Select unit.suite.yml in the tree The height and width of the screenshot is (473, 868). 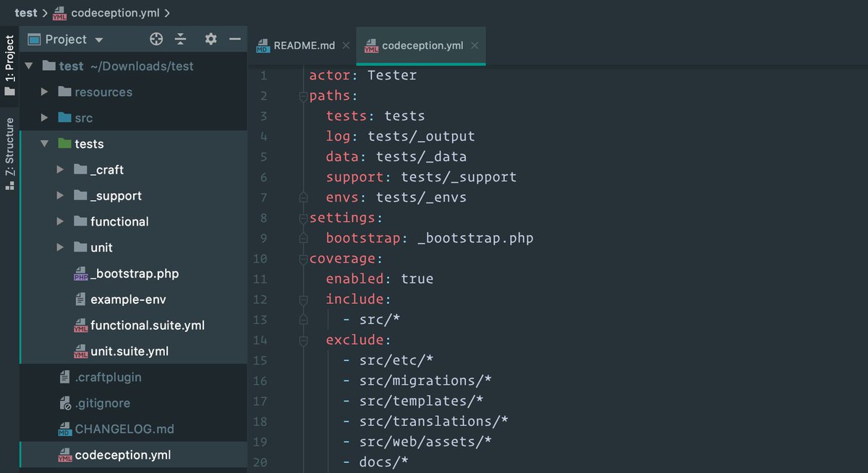[x=129, y=351]
